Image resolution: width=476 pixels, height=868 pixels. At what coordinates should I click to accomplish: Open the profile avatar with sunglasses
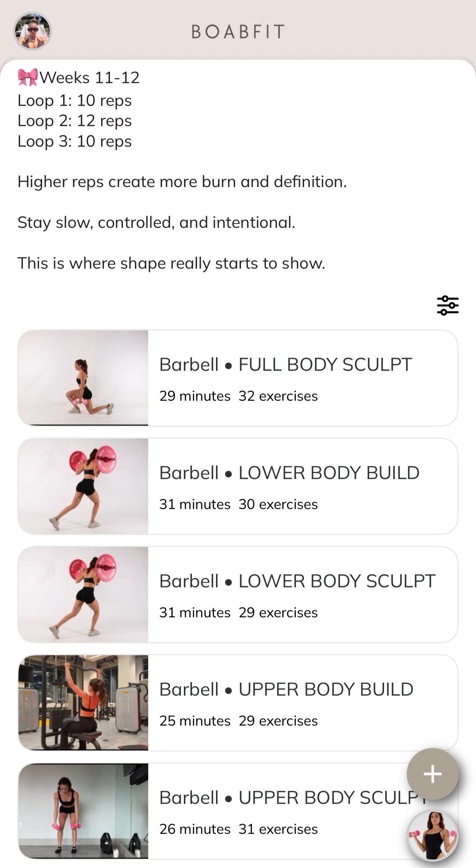32,31
